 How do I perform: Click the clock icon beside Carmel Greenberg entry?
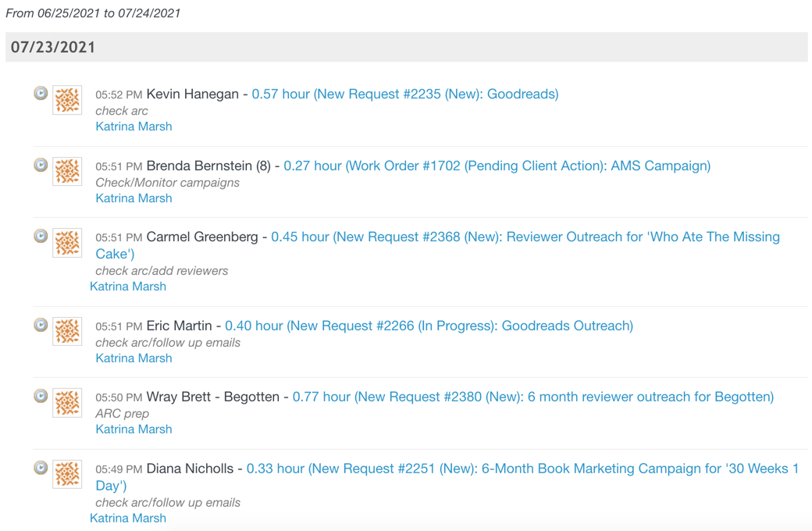point(41,236)
